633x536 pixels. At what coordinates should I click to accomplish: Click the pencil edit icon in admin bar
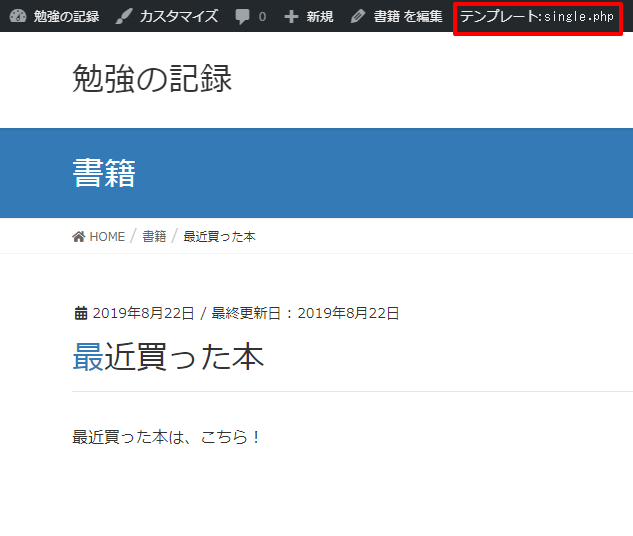[358, 17]
